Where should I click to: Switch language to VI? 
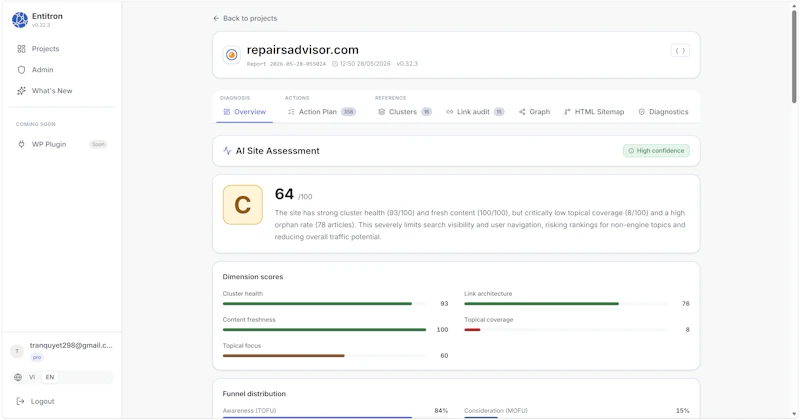tap(32, 378)
